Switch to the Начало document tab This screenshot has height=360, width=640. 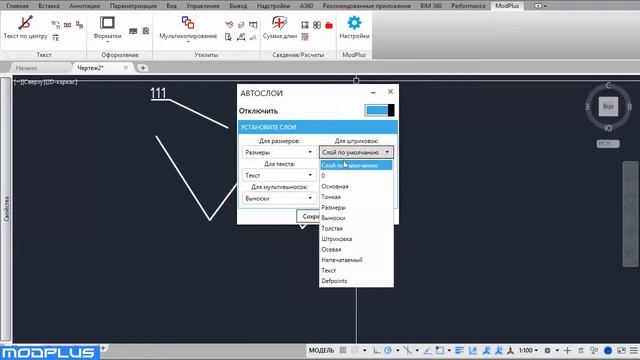[27, 68]
